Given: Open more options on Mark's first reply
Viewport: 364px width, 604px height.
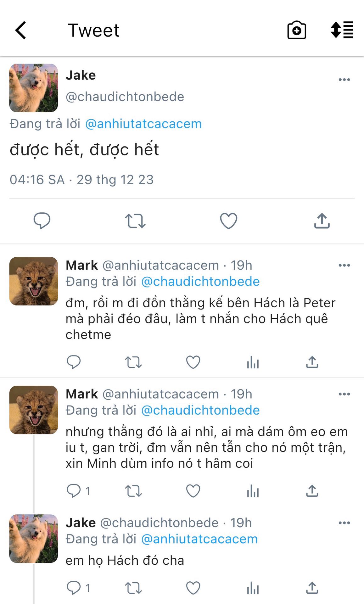Looking at the screenshot, I should pyautogui.click(x=344, y=266).
